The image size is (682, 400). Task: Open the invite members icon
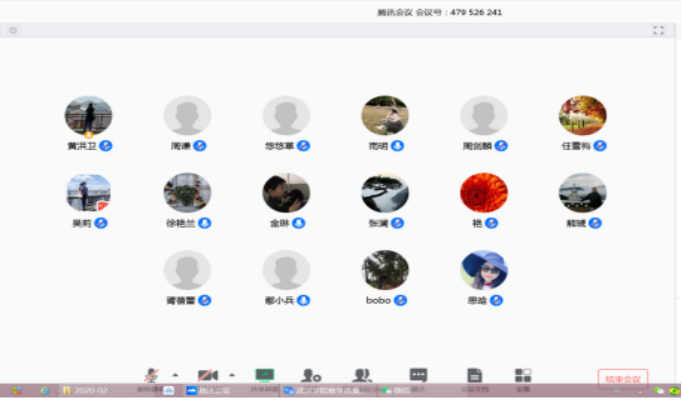tap(312, 375)
